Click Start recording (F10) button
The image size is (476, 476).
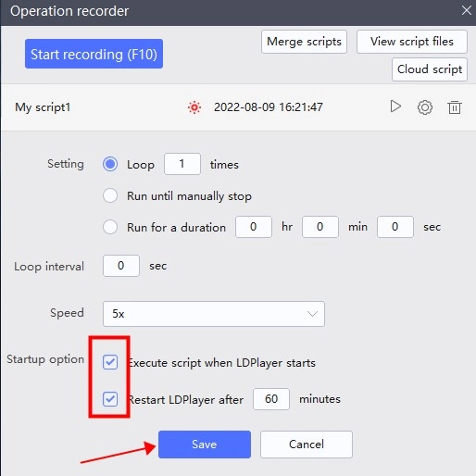point(94,54)
